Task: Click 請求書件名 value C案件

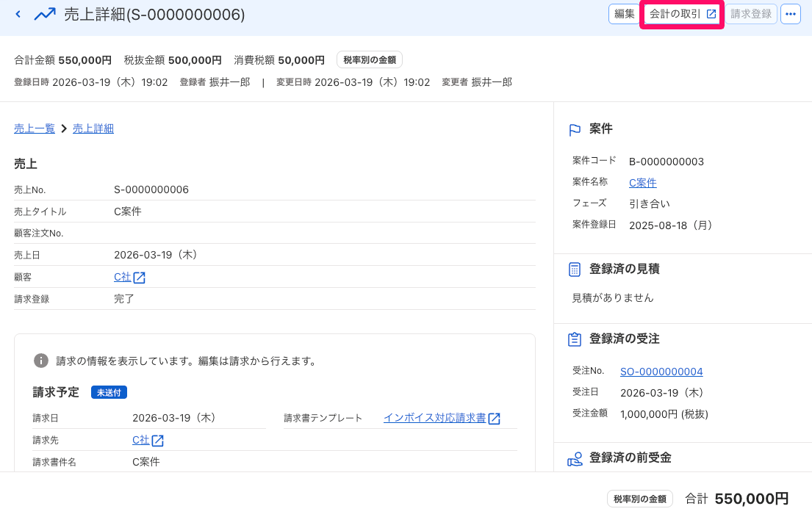Action: (146, 462)
